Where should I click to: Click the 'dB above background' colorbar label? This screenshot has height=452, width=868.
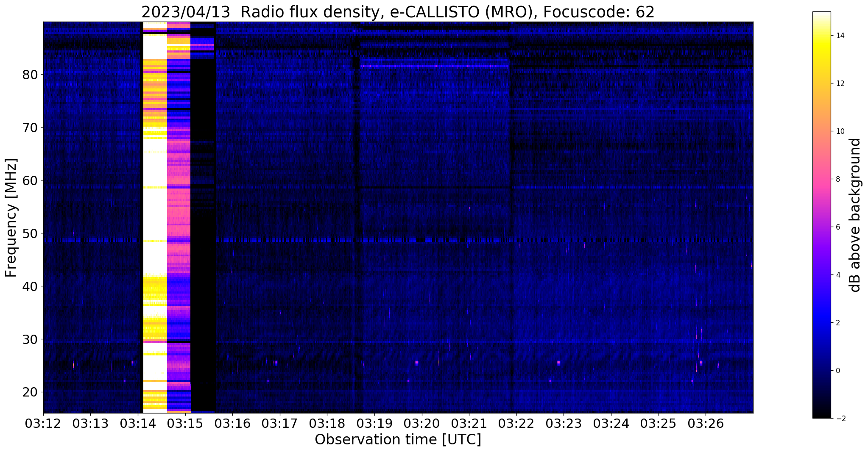point(855,215)
